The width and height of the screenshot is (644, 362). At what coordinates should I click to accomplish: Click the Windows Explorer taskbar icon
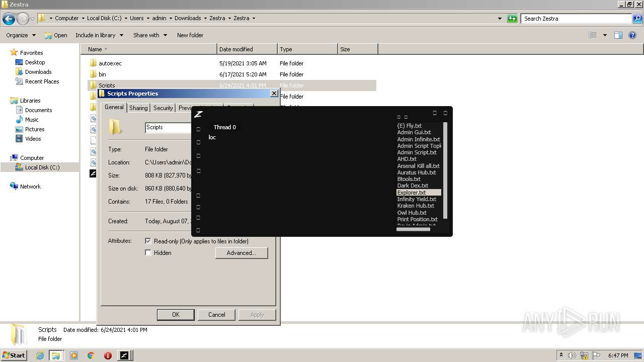[x=56, y=355]
